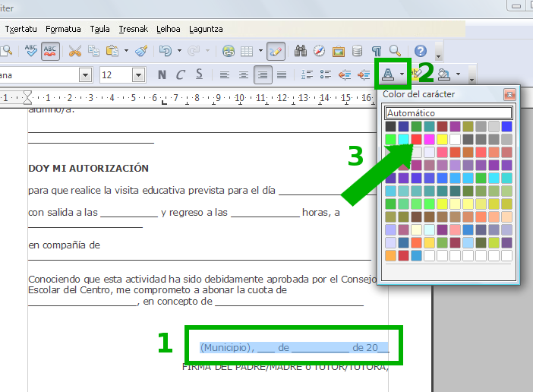Toggle the Show Draw Functions button

click(276, 52)
